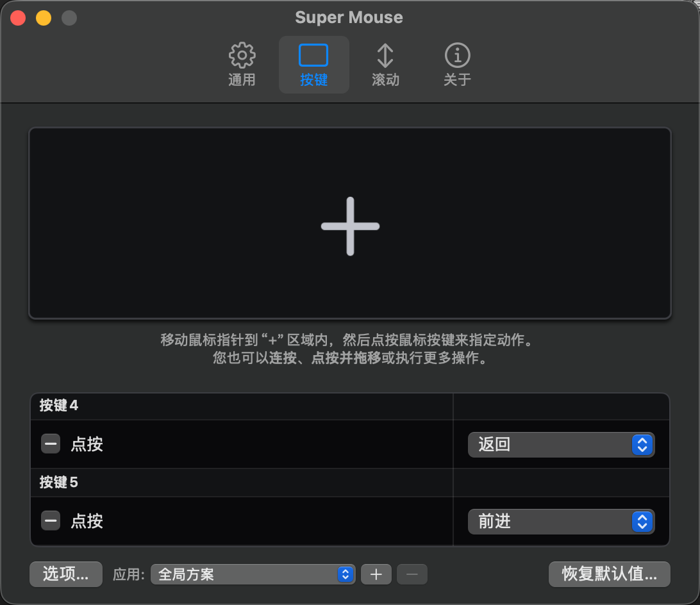Click the 应用: label

(x=129, y=575)
